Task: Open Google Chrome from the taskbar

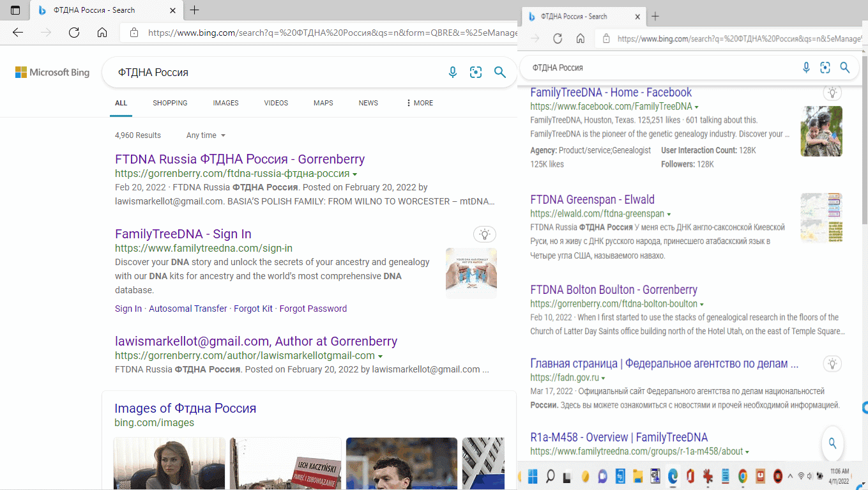Action: [742, 476]
